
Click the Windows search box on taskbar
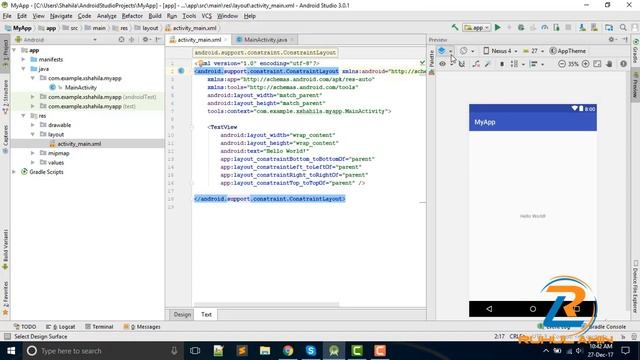(102, 351)
